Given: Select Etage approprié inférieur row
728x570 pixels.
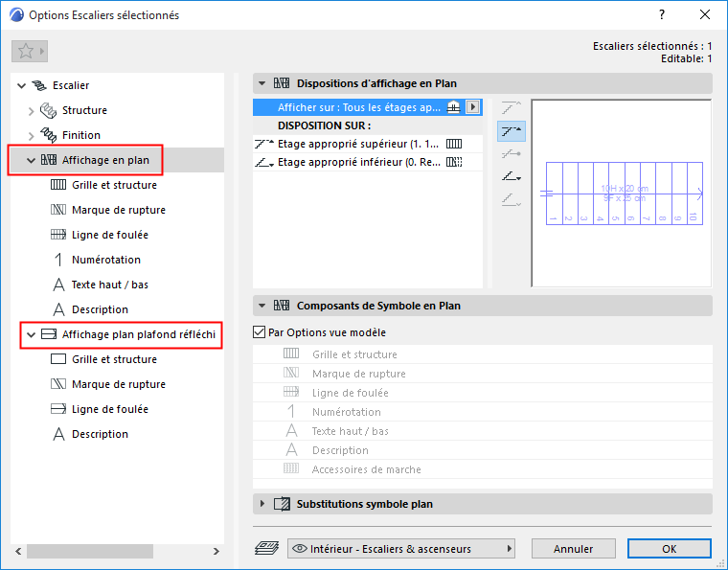Looking at the screenshot, I should pyautogui.click(x=367, y=162).
